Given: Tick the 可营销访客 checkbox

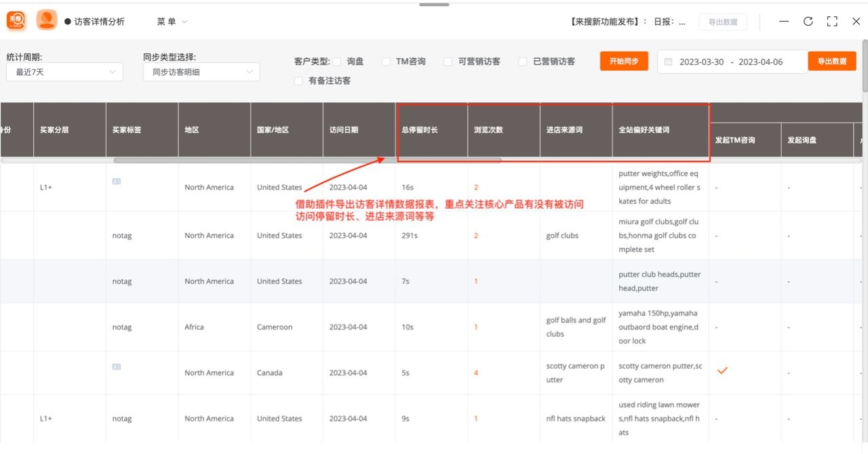Looking at the screenshot, I should (448, 62).
